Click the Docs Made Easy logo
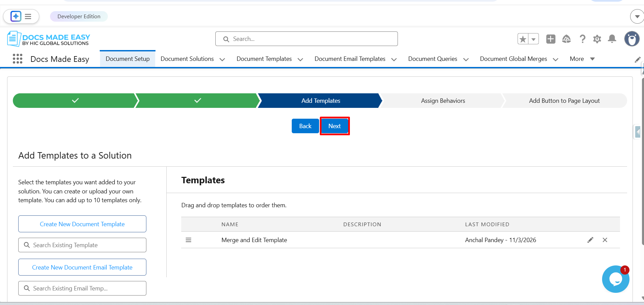This screenshot has height=305, width=644. coord(49,39)
